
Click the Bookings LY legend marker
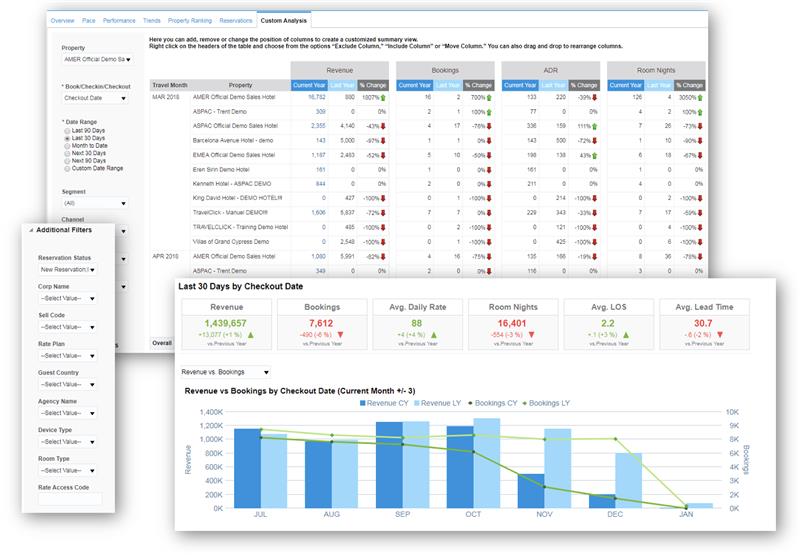522,403
